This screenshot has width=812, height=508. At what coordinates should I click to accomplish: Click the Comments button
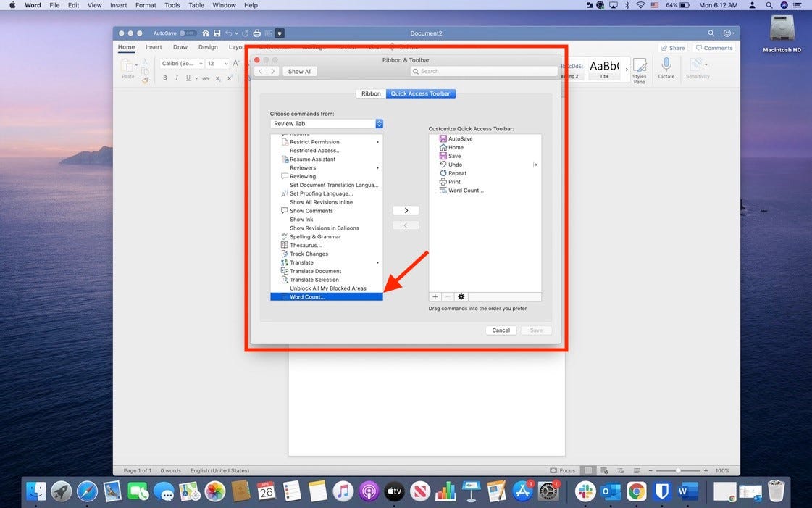(x=714, y=48)
